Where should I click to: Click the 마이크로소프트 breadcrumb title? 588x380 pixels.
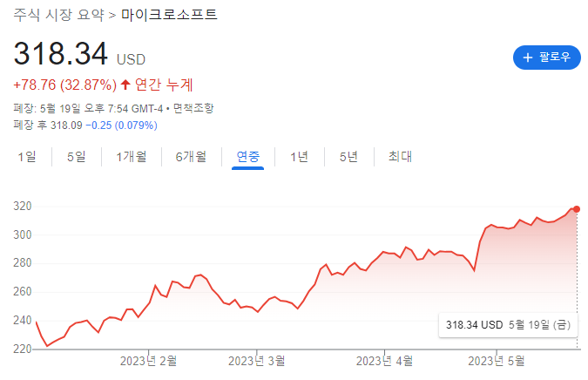coord(169,15)
